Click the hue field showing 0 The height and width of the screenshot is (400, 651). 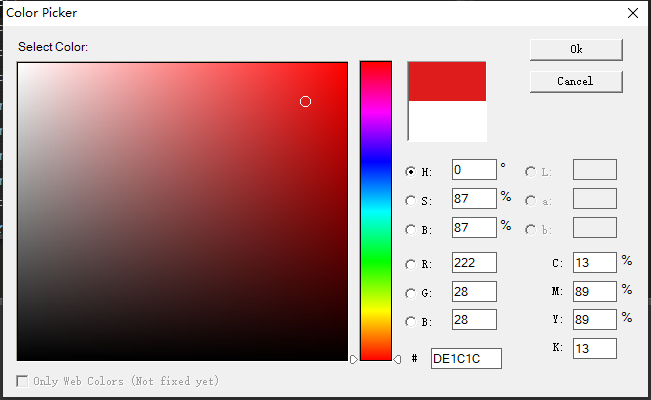click(x=474, y=169)
